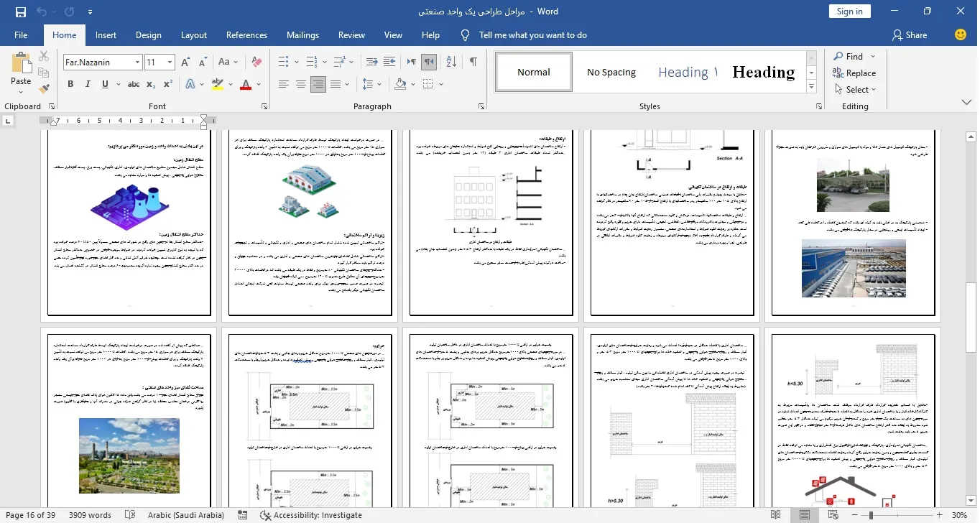Apply the No Spacing style from gallery
Viewport: 980px width, 523px height.
point(611,72)
